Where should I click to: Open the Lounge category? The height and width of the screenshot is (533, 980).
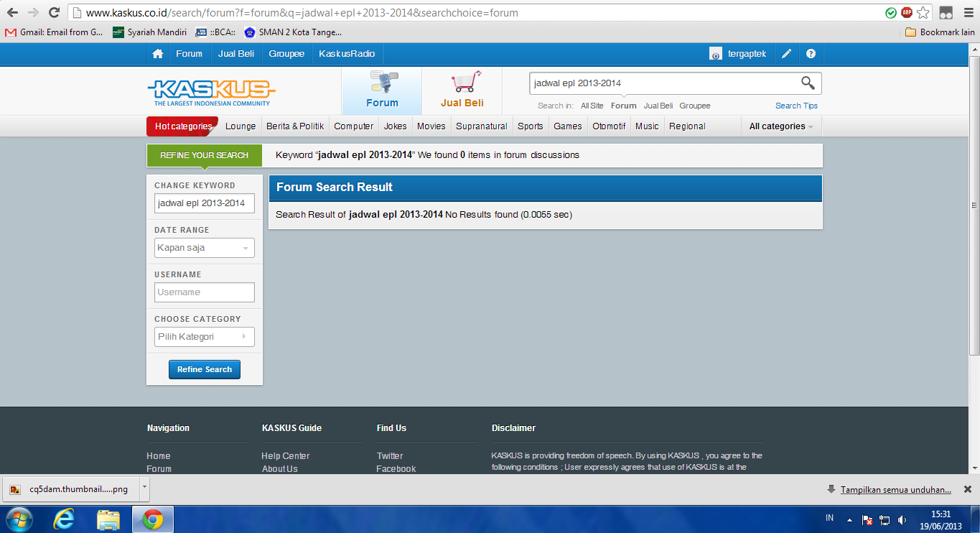tap(241, 126)
